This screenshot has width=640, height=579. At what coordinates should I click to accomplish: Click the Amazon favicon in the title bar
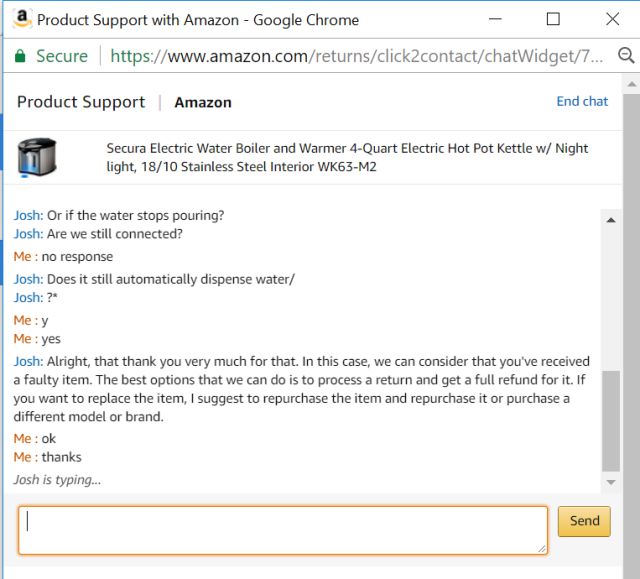[22, 19]
